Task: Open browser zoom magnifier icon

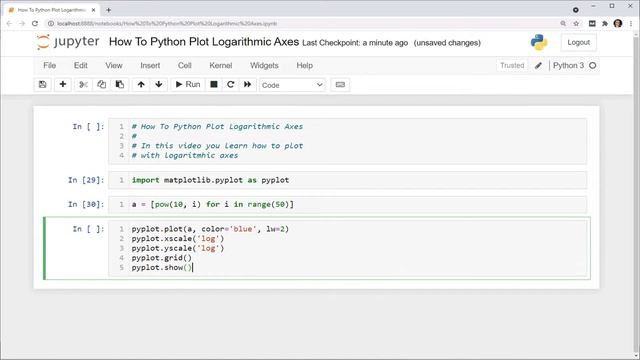Action: click(x=563, y=24)
